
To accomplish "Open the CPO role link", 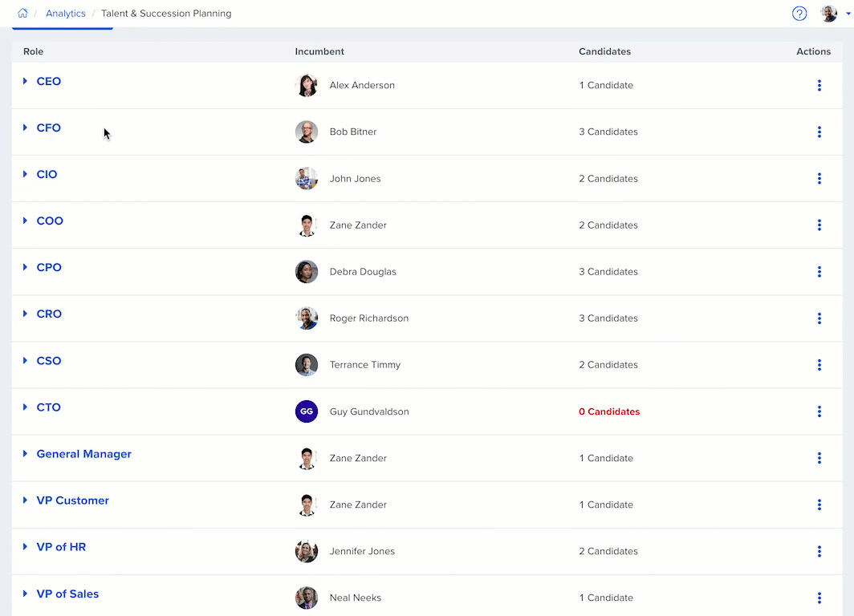I will tap(49, 268).
